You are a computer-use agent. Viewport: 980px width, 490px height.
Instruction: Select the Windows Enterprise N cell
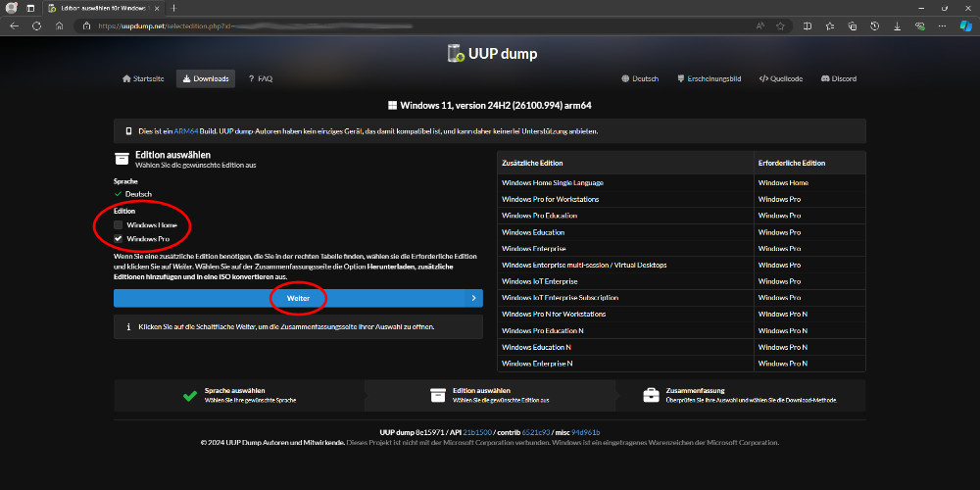click(625, 364)
